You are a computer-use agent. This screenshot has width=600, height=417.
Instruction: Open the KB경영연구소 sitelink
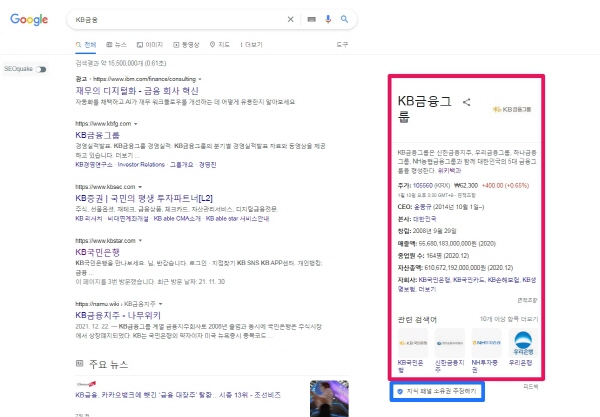94,165
